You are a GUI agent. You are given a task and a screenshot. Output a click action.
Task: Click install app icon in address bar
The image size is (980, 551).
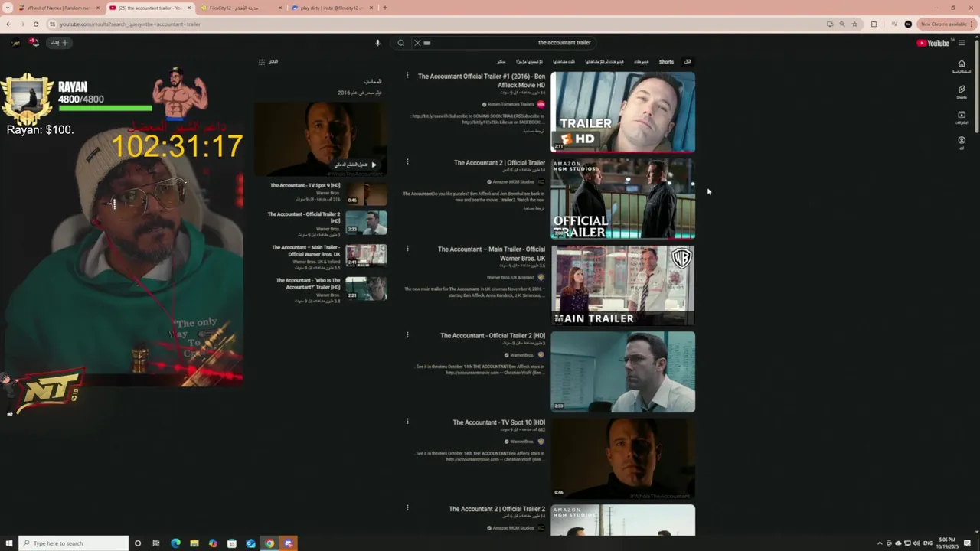coord(829,24)
